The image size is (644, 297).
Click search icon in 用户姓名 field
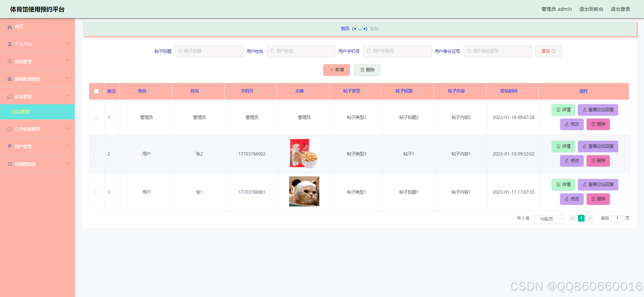(272, 51)
